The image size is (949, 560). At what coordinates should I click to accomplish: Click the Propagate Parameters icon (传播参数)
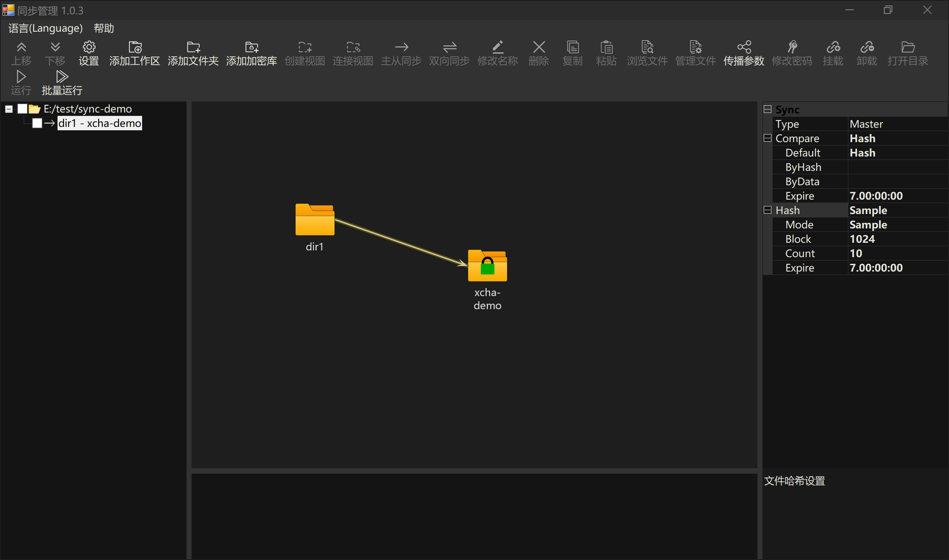[x=744, y=47]
